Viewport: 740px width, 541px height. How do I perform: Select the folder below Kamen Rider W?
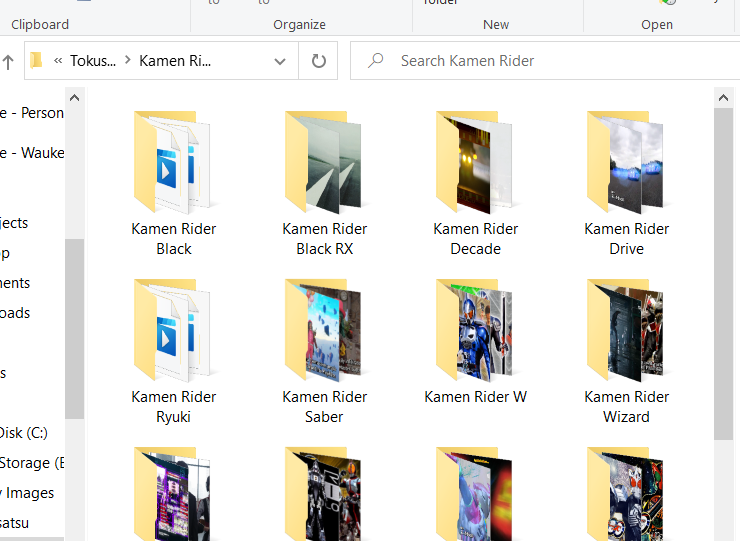click(x=475, y=494)
